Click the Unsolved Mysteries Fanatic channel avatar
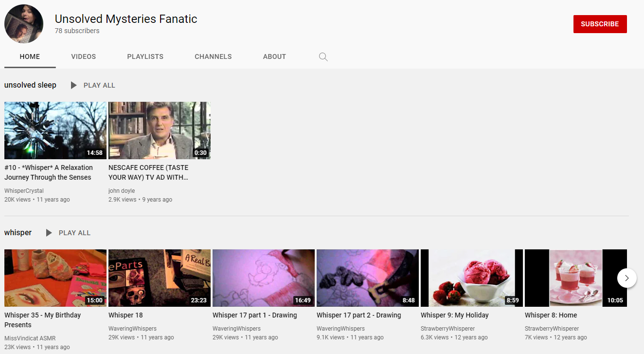 click(24, 24)
